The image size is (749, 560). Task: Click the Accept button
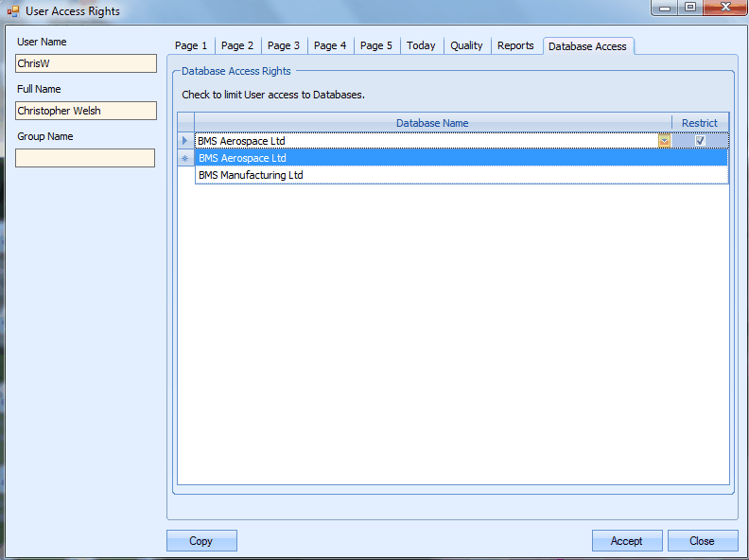point(626,541)
